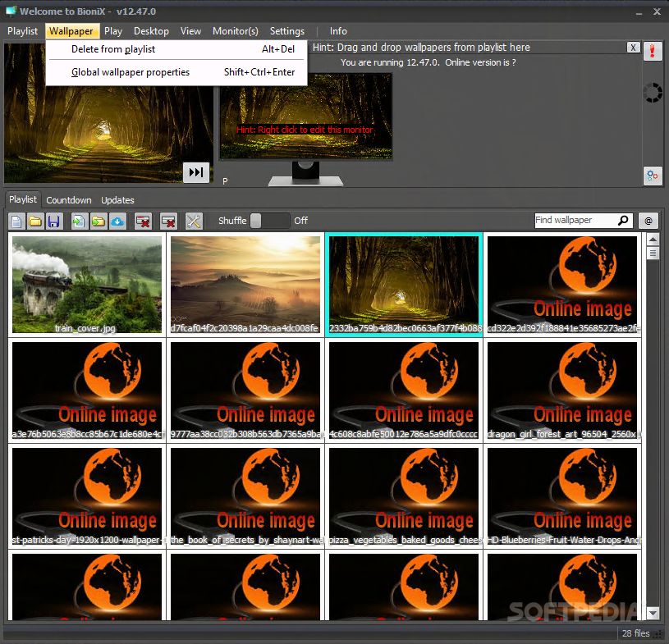Viewport: 669px width, 644px height.
Task: Select the pizza_vegetables_baked_goods thumbnail
Action: 404,496
